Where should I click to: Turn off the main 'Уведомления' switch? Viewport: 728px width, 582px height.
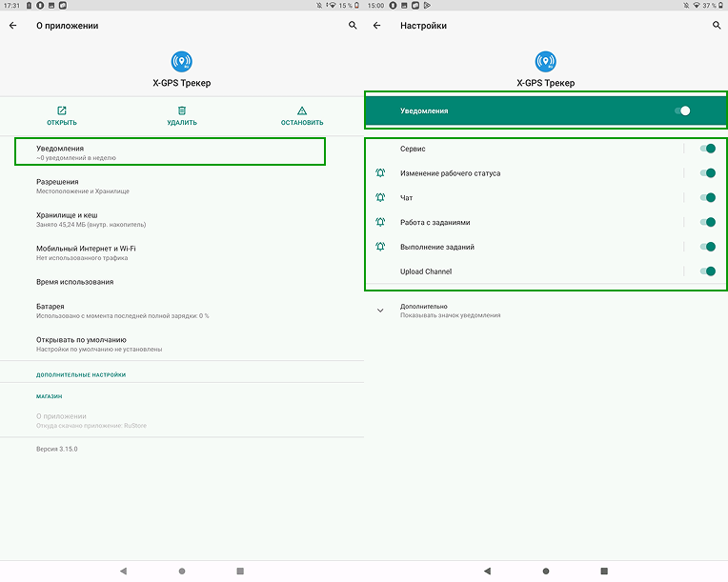coord(682,111)
